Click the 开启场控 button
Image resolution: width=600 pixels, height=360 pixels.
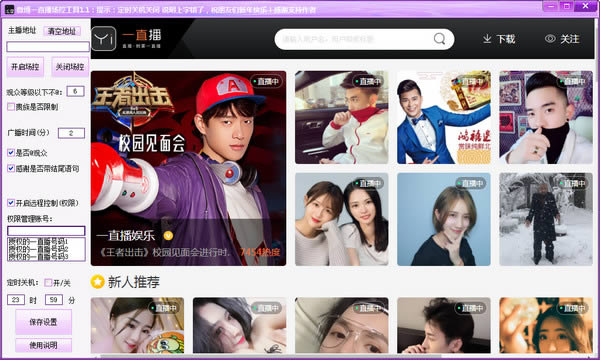click(x=25, y=67)
